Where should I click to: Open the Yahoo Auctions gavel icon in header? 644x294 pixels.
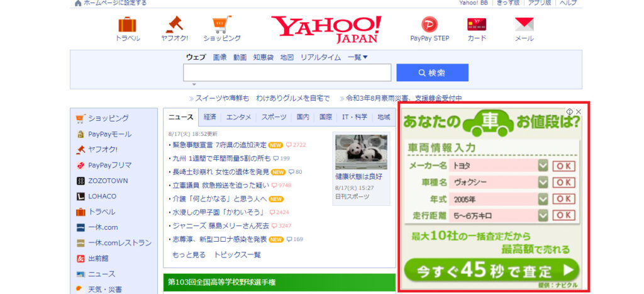coord(175,25)
